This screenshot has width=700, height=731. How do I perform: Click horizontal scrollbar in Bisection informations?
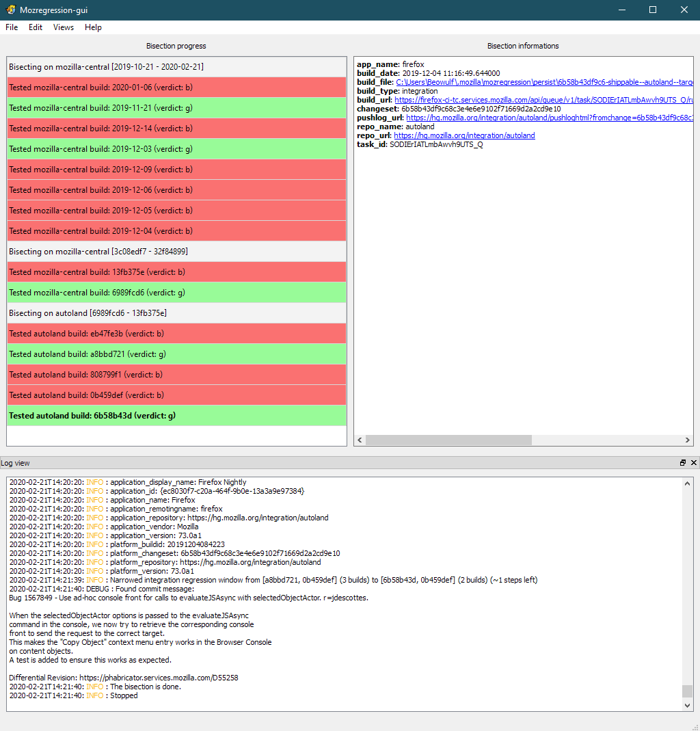pos(448,440)
